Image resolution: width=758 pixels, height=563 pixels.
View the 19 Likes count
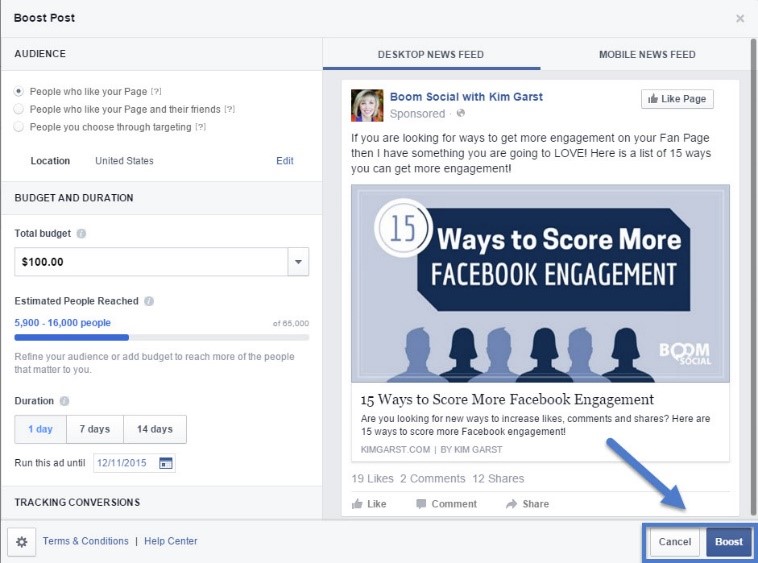pyautogui.click(x=372, y=479)
